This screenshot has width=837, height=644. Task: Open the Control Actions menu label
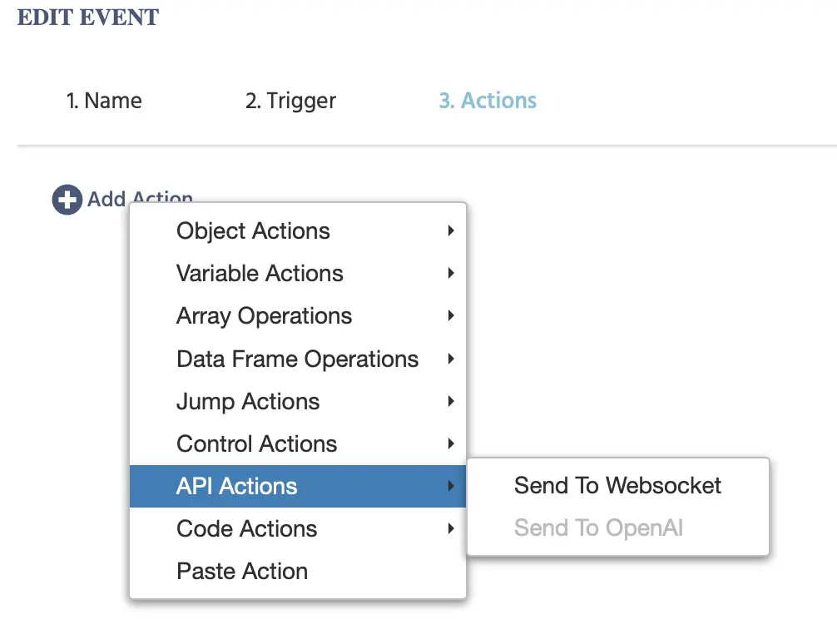(256, 444)
